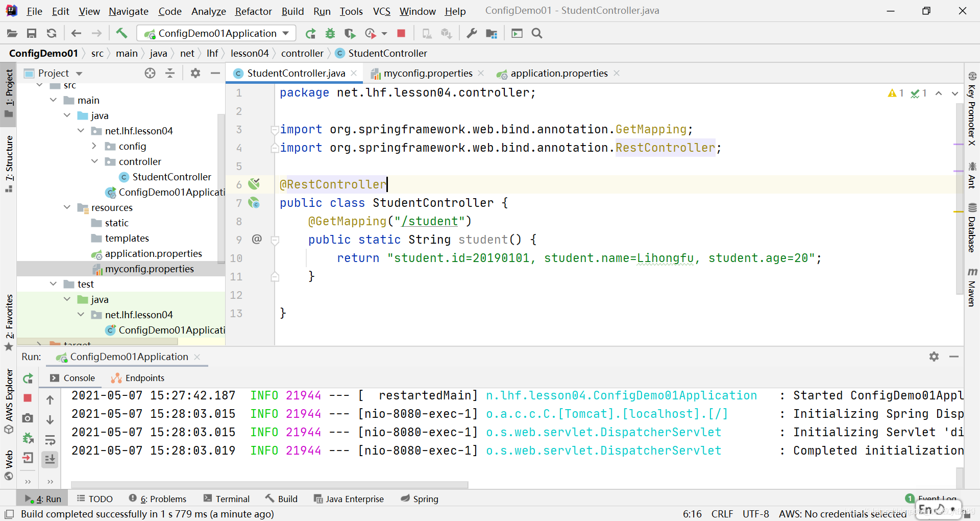Collapse the main folder in the tree
This screenshot has height=521, width=980.
[54, 100]
